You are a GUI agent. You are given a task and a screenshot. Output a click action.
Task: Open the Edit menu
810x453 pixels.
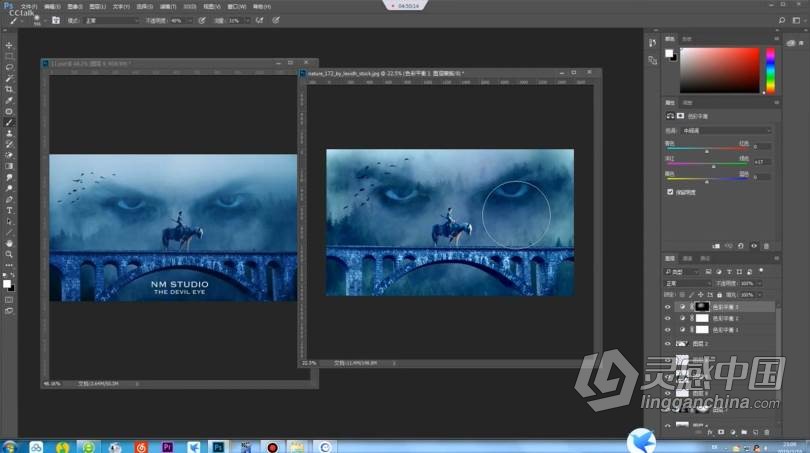[52, 7]
